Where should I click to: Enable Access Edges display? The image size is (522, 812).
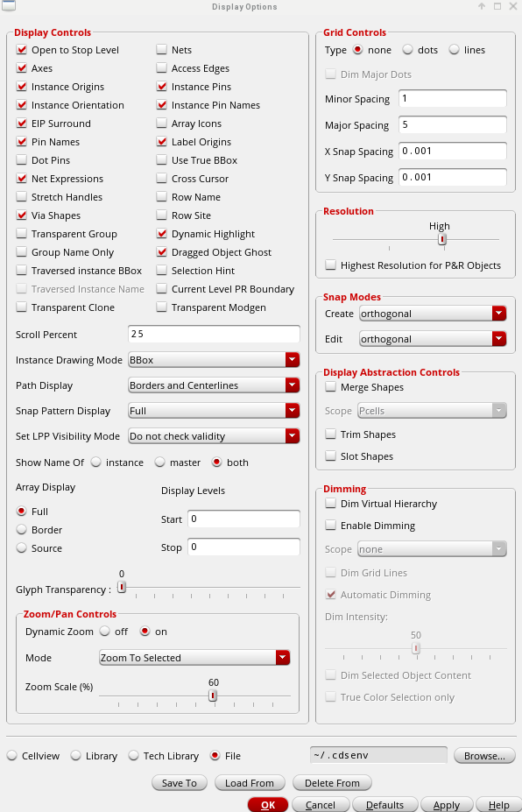(x=161, y=68)
